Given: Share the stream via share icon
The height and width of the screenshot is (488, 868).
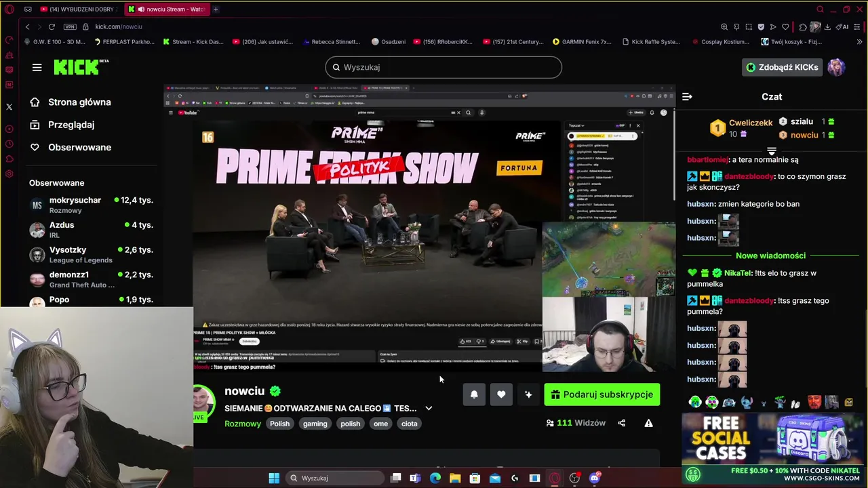Looking at the screenshot, I should coord(621,423).
